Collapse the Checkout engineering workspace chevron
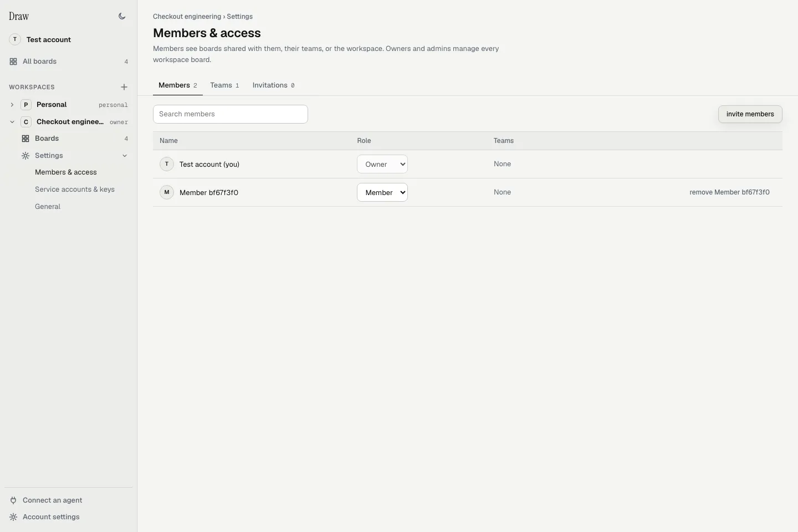 click(12, 122)
